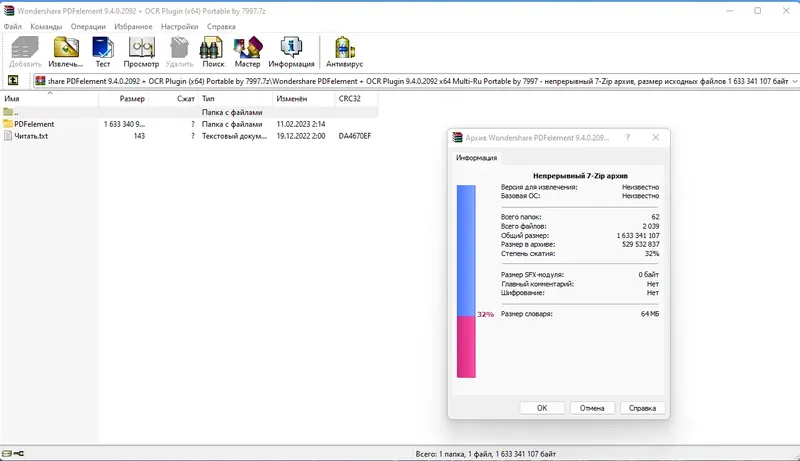Maximize the WinRAR window
The height and width of the screenshot is (461, 800).
coord(758,11)
